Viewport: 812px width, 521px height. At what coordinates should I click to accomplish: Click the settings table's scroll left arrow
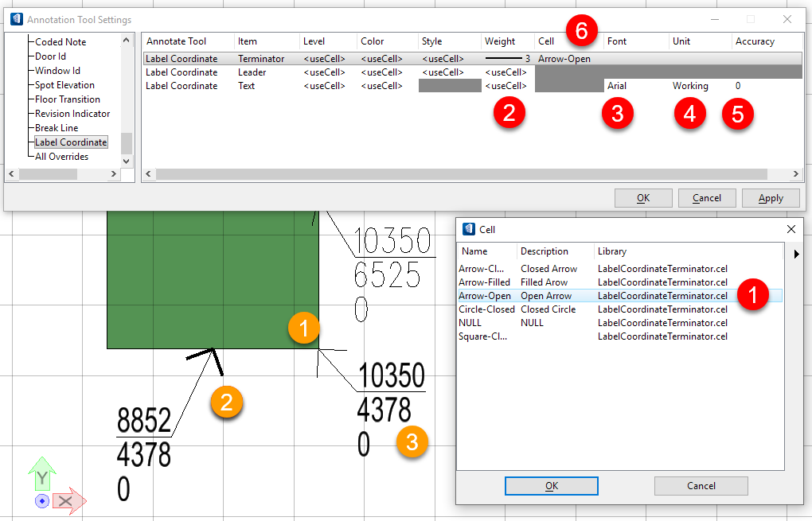[x=149, y=174]
